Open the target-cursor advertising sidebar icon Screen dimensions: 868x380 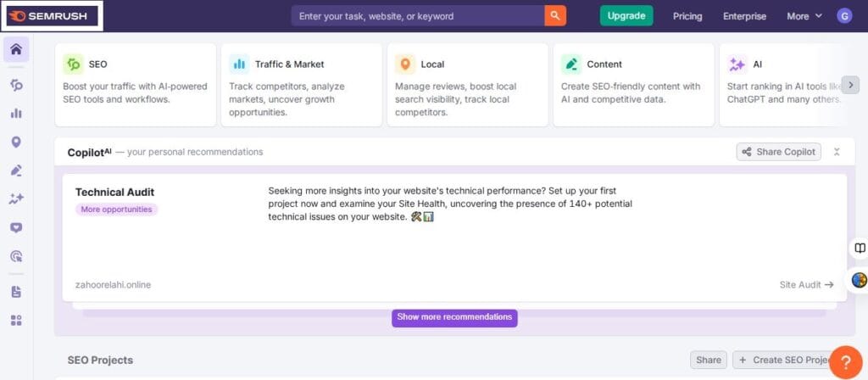pyautogui.click(x=16, y=256)
